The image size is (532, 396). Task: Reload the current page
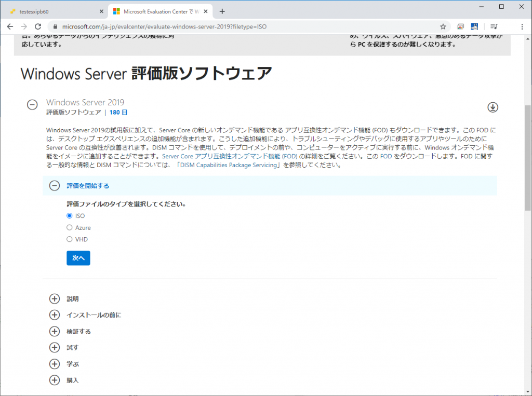[38, 26]
